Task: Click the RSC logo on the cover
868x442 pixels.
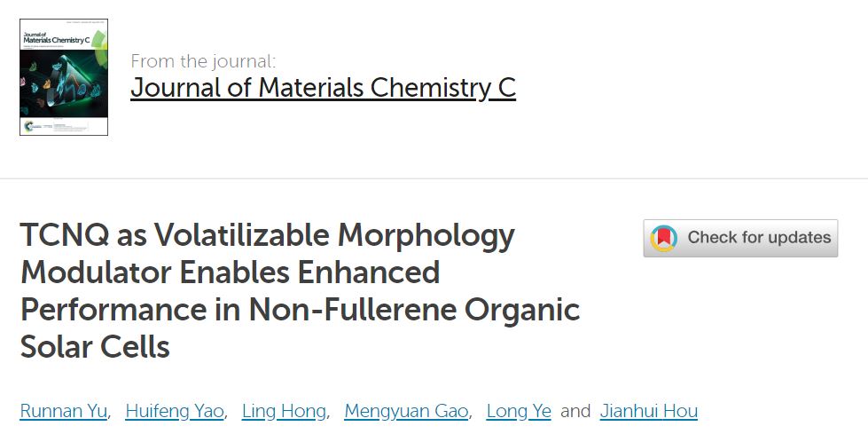Action: [27, 126]
